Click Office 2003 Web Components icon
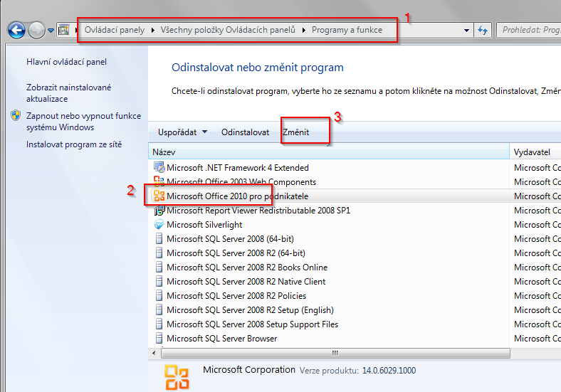The width and height of the screenshot is (561, 392). tap(159, 181)
